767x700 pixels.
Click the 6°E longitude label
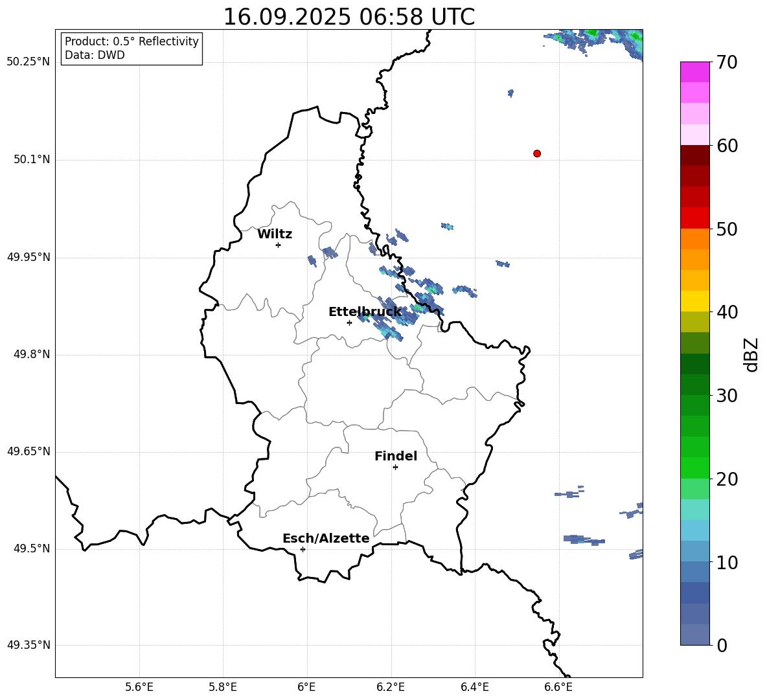click(x=306, y=687)
